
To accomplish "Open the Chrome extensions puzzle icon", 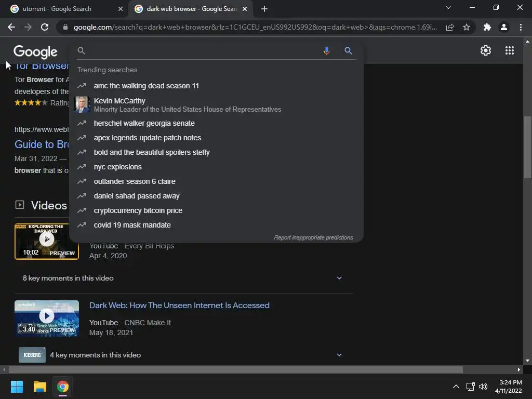I will tap(487, 27).
